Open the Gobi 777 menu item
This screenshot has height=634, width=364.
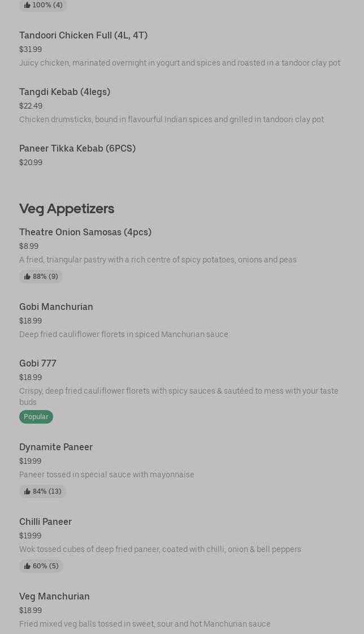(x=38, y=364)
